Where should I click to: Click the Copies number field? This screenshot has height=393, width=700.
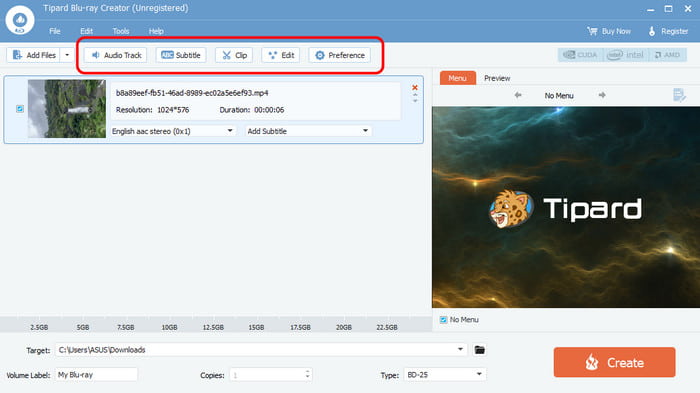coord(267,375)
